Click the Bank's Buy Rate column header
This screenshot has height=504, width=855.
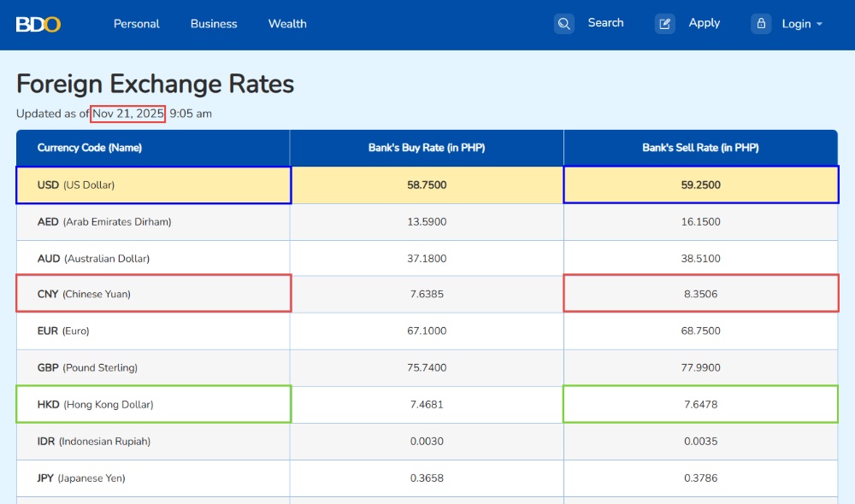(427, 148)
